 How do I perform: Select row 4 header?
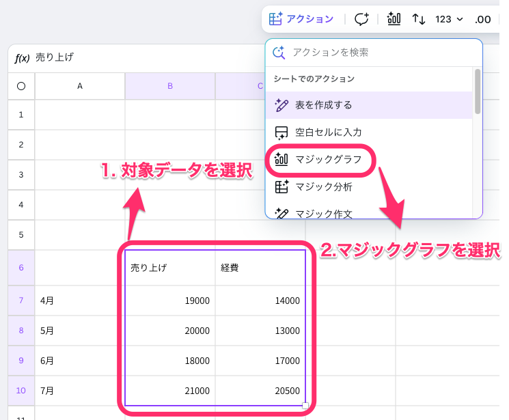(21, 205)
